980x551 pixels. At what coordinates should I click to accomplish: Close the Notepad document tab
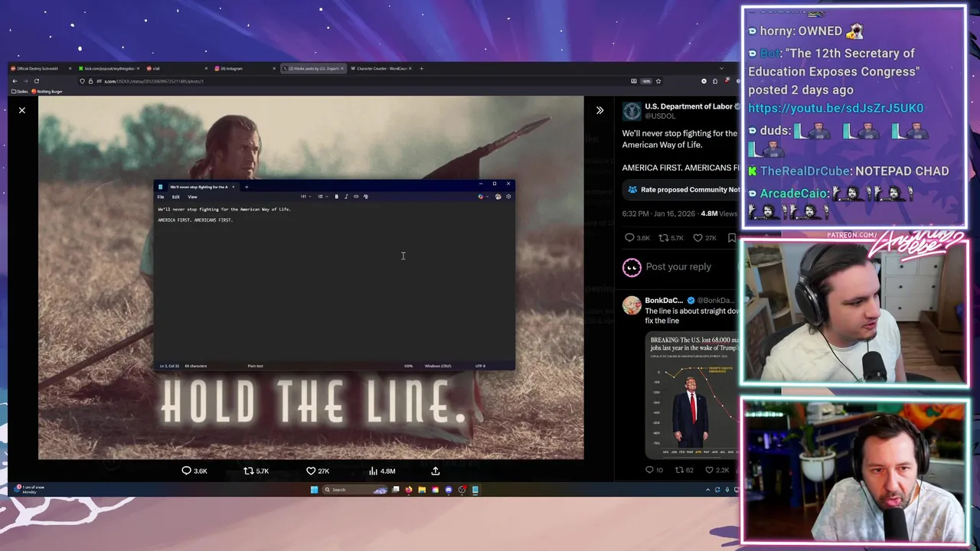tap(234, 187)
